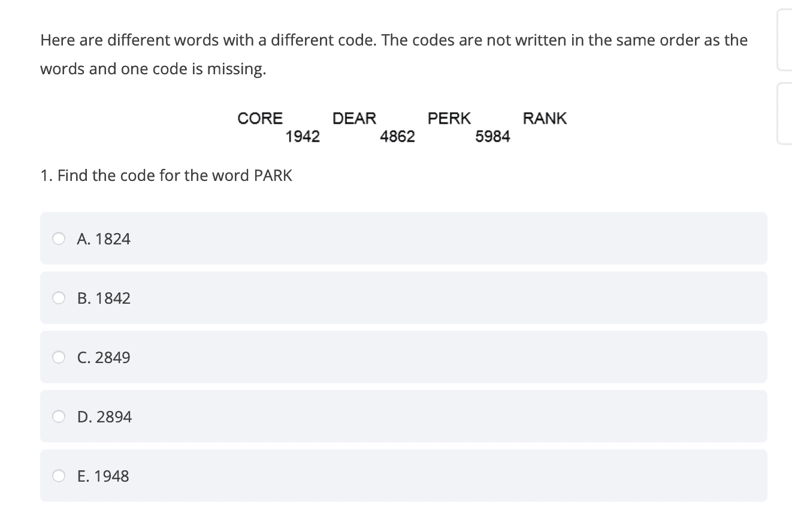Click the word CORE in the puzzle
Screen dimensions: 792x532
click(260, 118)
